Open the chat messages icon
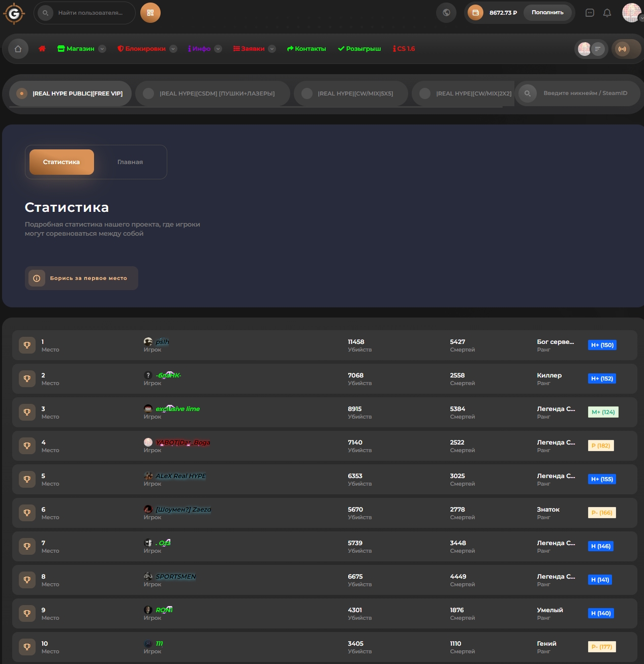Viewport: 644px width, 664px height. 590,13
